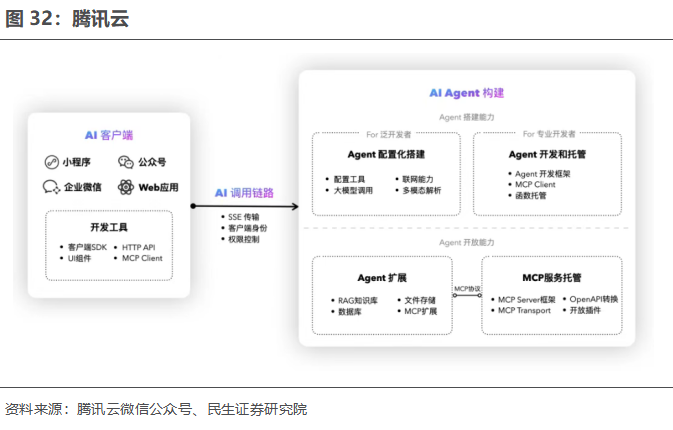Select the 配置工具 bullet
The height and width of the screenshot is (430, 673).
[x=349, y=179]
